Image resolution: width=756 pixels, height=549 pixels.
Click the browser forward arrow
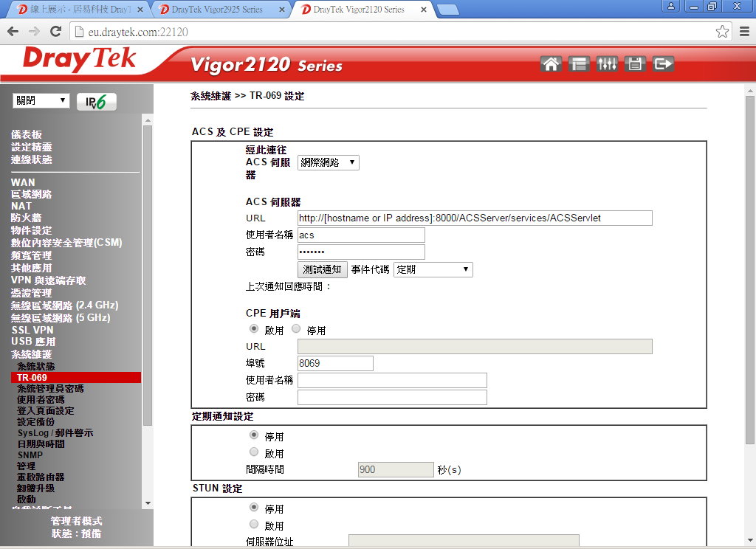click(x=34, y=32)
